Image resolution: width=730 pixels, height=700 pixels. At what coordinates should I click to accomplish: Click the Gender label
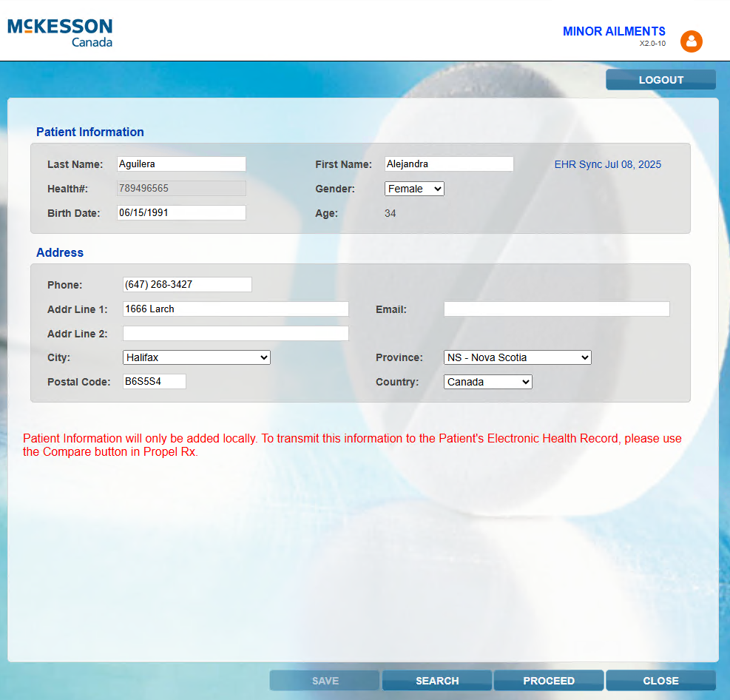point(335,189)
